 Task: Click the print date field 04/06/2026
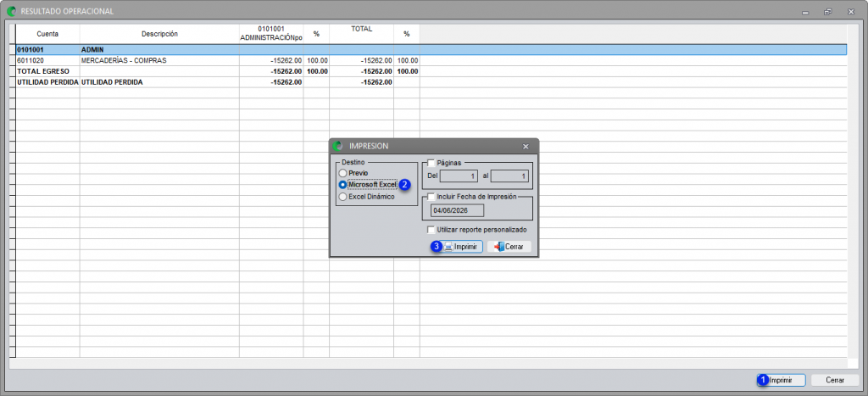tap(457, 210)
